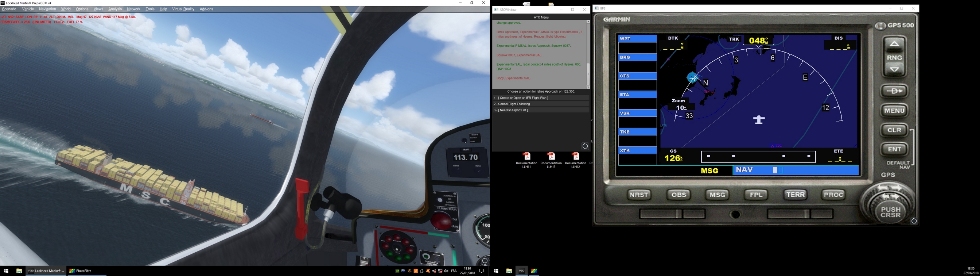Open the Add-ons menu
This screenshot has width=980, height=276.
click(207, 9)
